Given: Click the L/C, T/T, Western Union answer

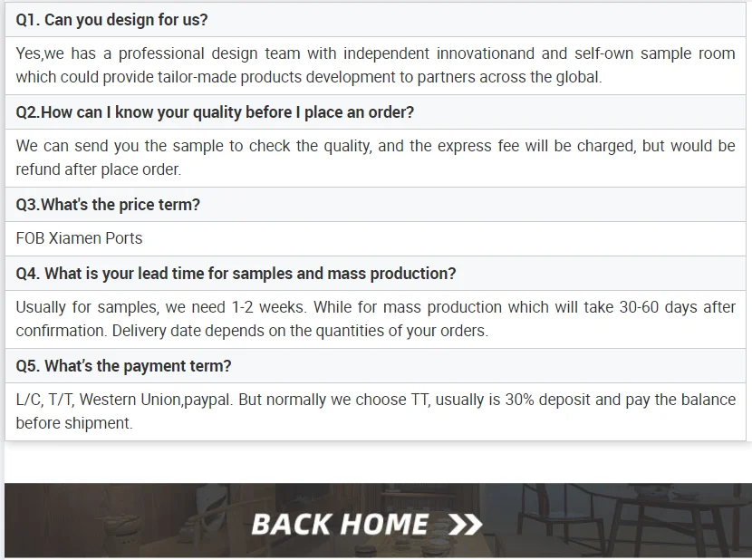Looking at the screenshot, I should click(375, 411).
